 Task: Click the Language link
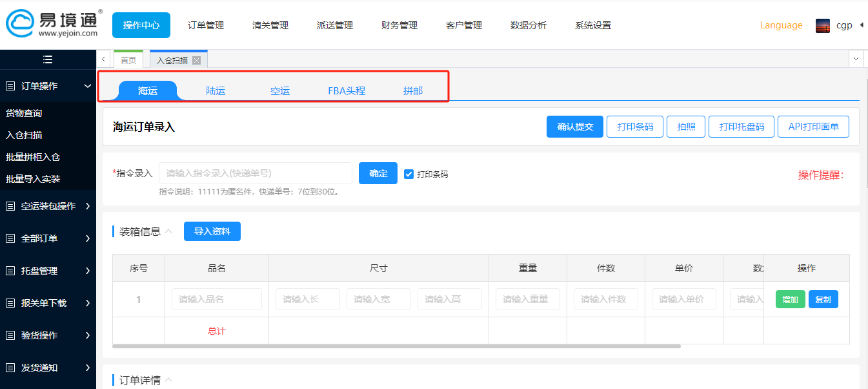pyautogui.click(x=781, y=25)
